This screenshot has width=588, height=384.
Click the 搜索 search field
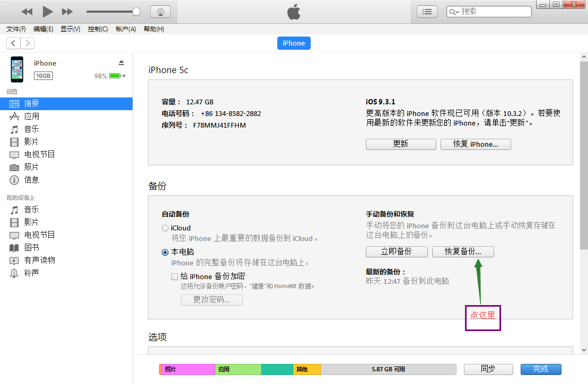pos(489,12)
